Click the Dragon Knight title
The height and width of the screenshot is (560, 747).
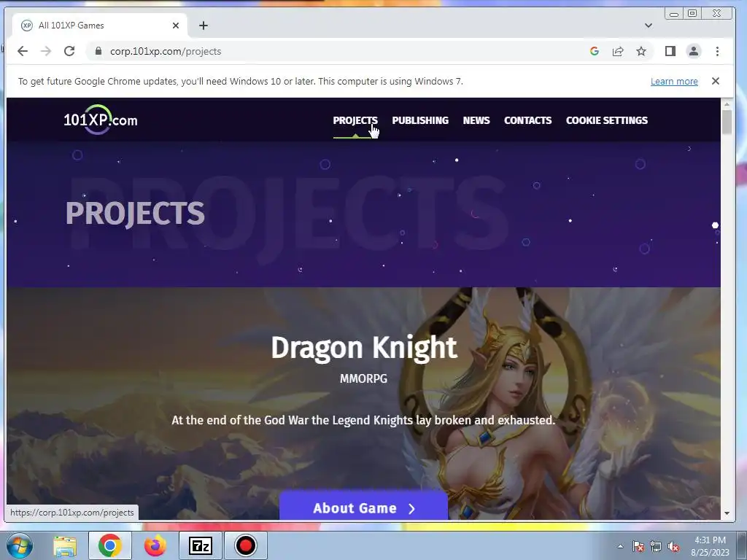[x=364, y=347]
